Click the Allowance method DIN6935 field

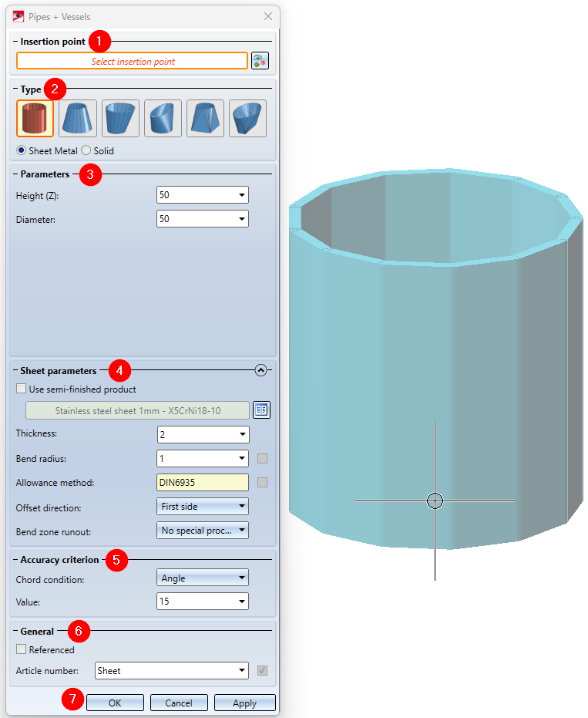(x=203, y=482)
